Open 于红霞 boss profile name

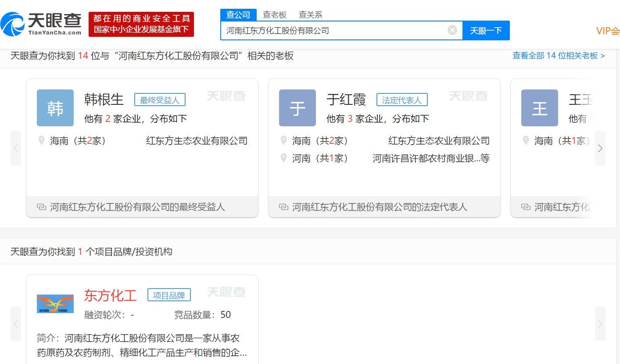click(x=346, y=100)
